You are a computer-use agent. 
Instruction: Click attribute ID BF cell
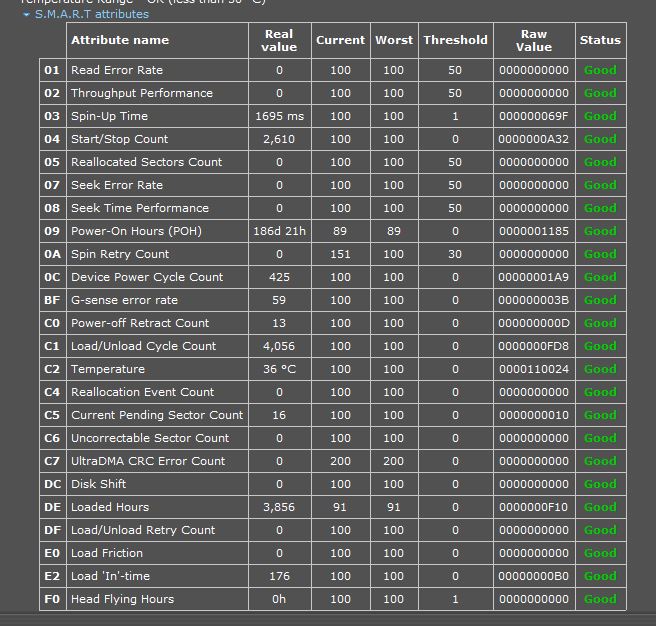tap(52, 300)
